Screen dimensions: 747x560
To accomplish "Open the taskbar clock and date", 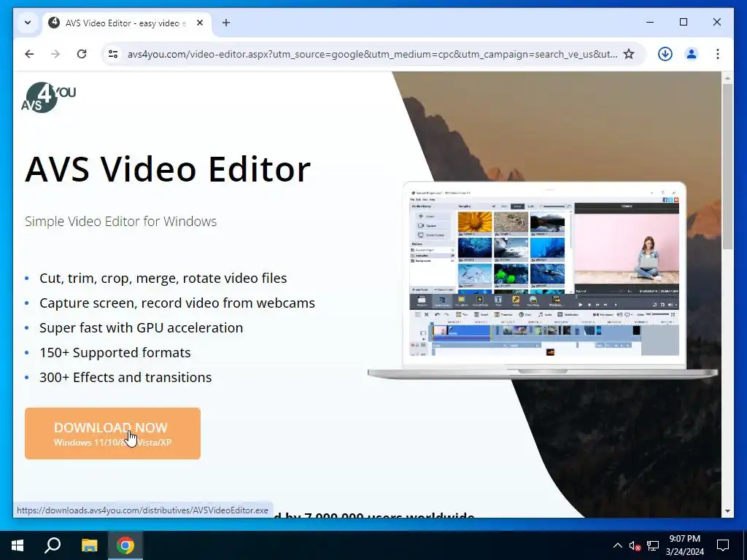I will (684, 545).
